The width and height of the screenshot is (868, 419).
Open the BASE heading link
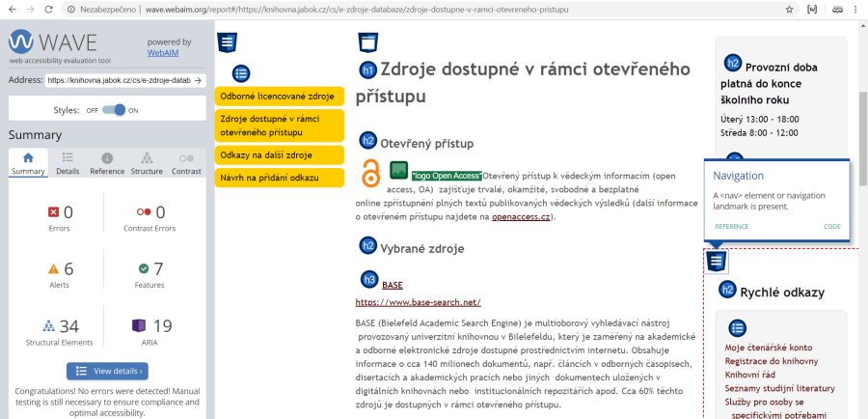[393, 286]
